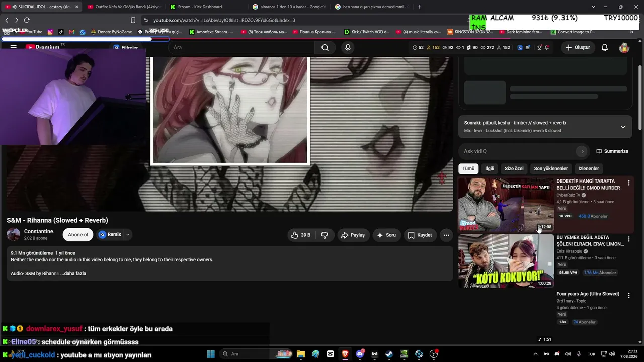Viewport: 644px width, 362px height.
Task: Click the Paylaş share button
Action: (353, 235)
